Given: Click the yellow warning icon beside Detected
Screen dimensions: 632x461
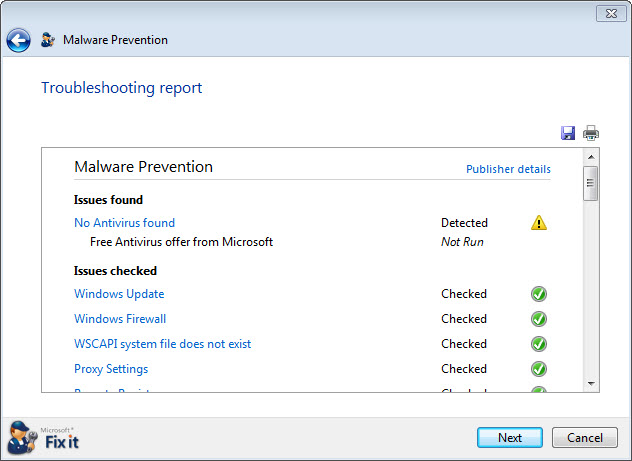Looking at the screenshot, I should (x=539, y=222).
